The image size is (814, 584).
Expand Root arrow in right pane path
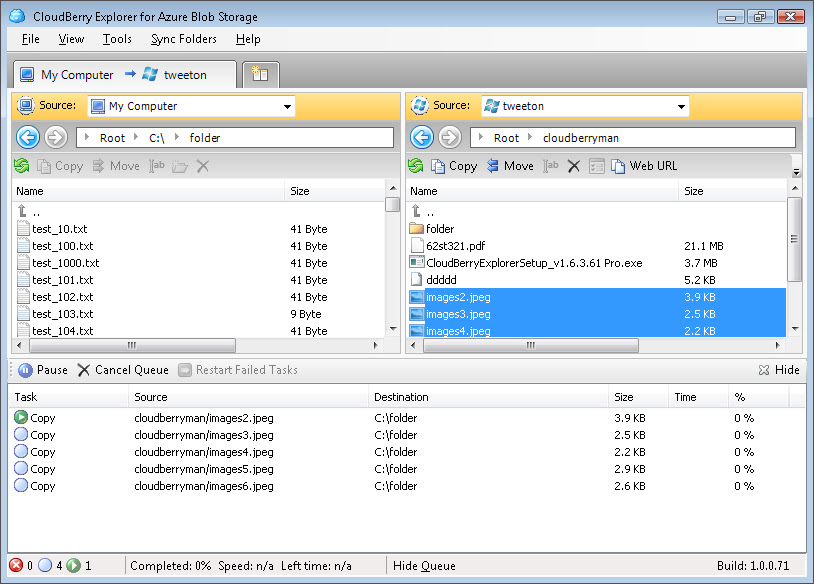click(481, 137)
